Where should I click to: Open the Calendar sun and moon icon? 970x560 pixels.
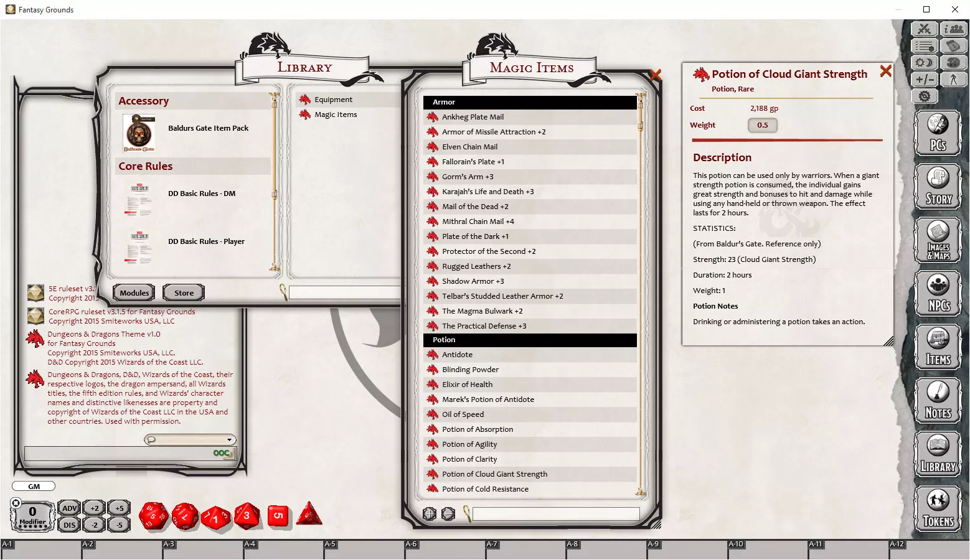(925, 63)
